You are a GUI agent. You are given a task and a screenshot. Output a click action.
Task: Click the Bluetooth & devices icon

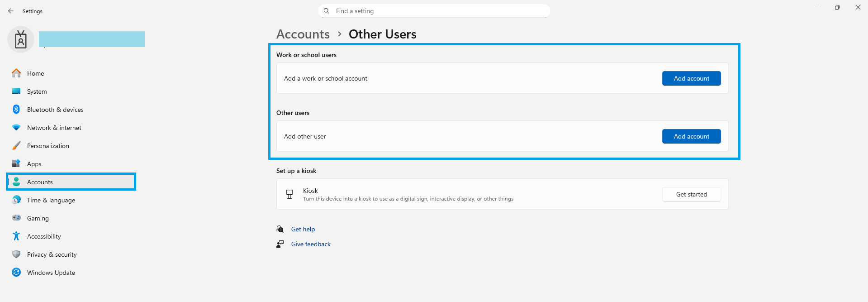(x=16, y=109)
